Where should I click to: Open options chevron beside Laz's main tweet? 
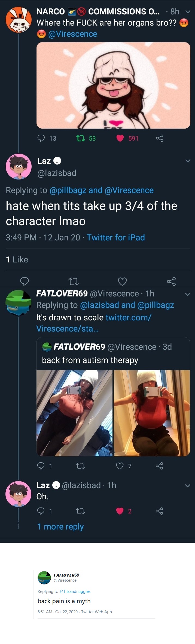pyautogui.click(x=188, y=161)
